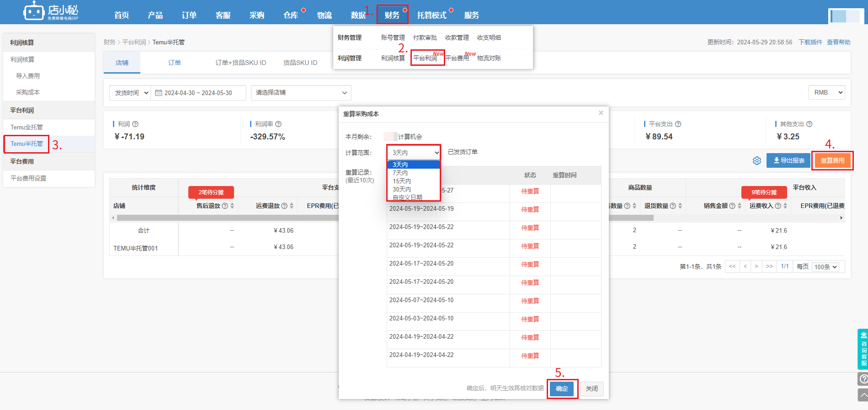Click help icon beside 运费退款 column

click(x=284, y=206)
